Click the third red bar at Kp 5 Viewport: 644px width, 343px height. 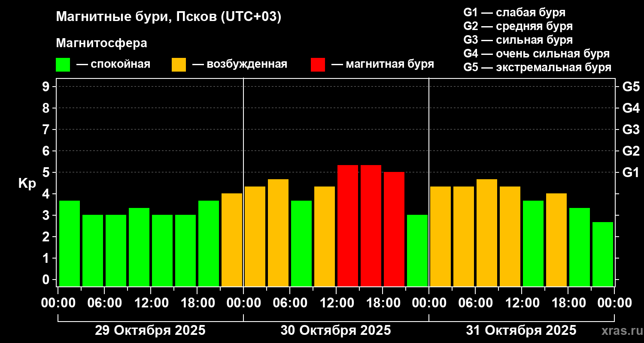(394, 229)
